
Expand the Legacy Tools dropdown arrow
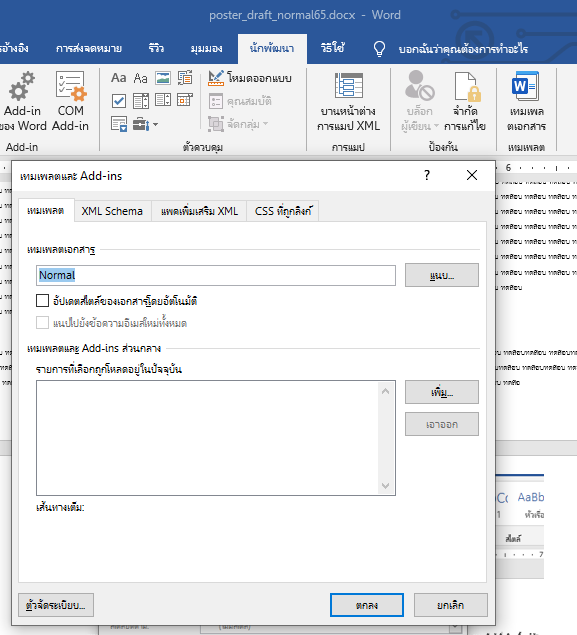point(155,124)
